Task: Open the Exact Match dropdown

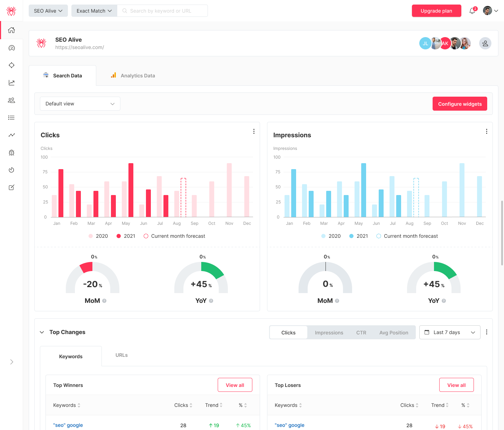Action: click(x=94, y=11)
